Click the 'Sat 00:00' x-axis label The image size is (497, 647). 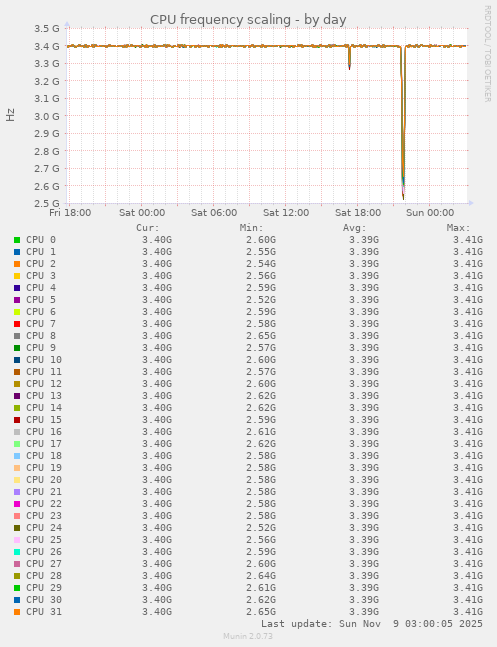coord(142,213)
